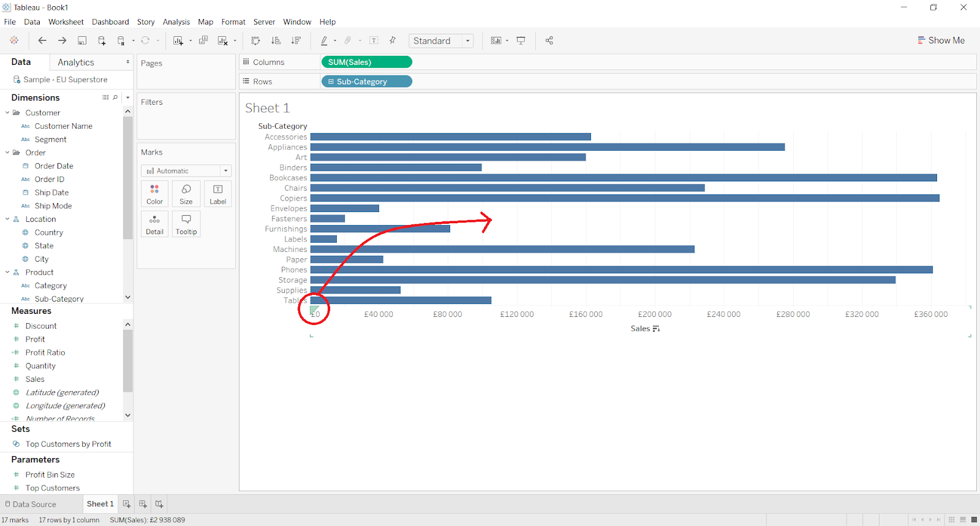This screenshot has height=526, width=980.
Task: Click the Share workbook icon
Action: [x=549, y=40]
